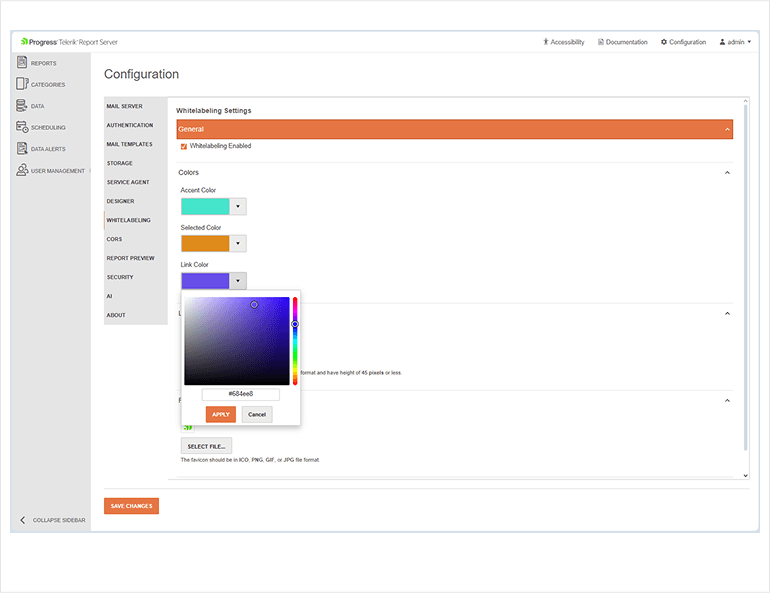Click the current favicon thumbnail
Viewport: 770px width, 593px height.
(188, 428)
